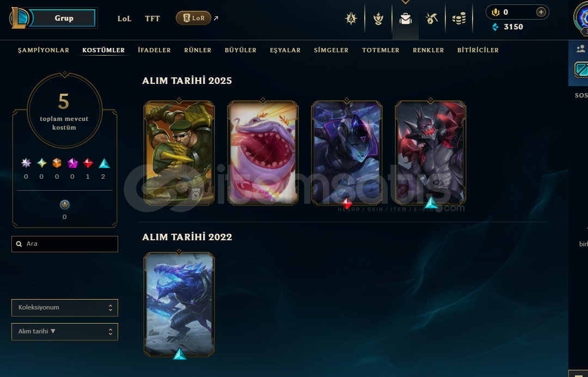Viewport: 588px width, 377px height.
Task: Select the Tahm Kench skin thumbnail
Action: pos(263,153)
